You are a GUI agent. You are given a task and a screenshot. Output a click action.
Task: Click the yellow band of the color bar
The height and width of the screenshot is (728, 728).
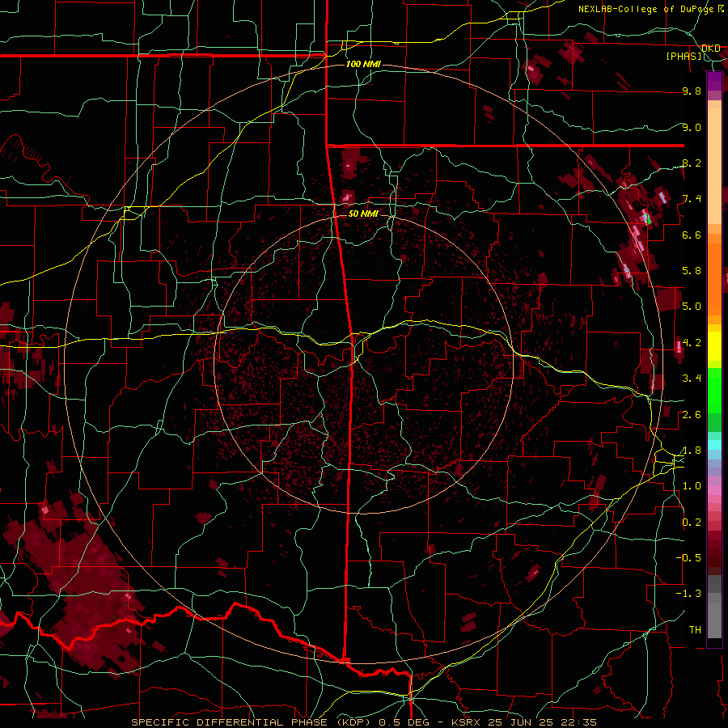click(714, 346)
